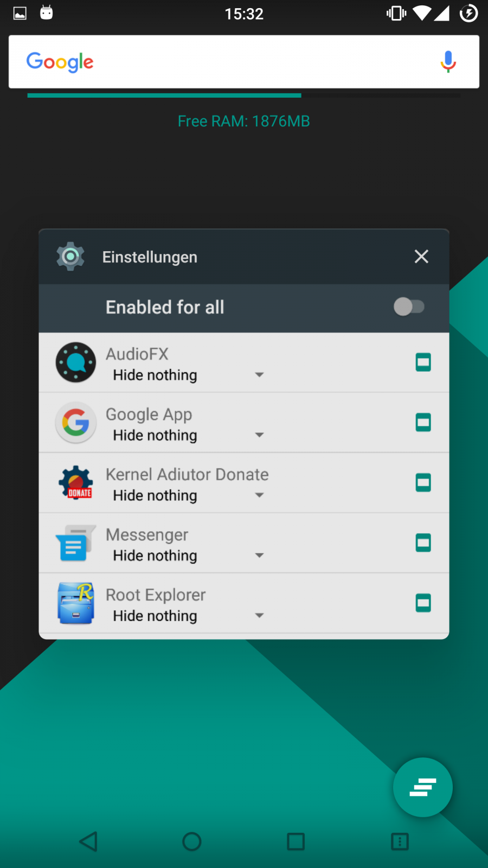The height and width of the screenshot is (868, 488).
Task: Toggle the Kernel Adiutor Donate checkbox
Action: pyautogui.click(x=423, y=482)
